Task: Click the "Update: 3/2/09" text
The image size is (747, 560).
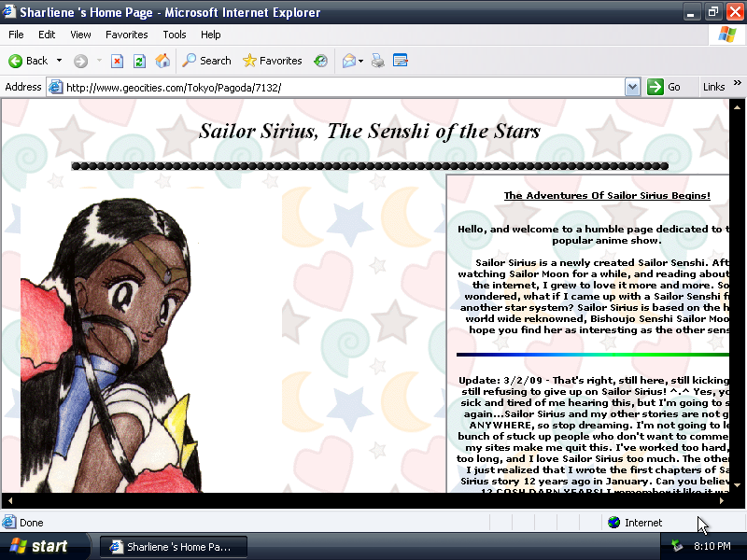Action: pyautogui.click(x=500, y=380)
